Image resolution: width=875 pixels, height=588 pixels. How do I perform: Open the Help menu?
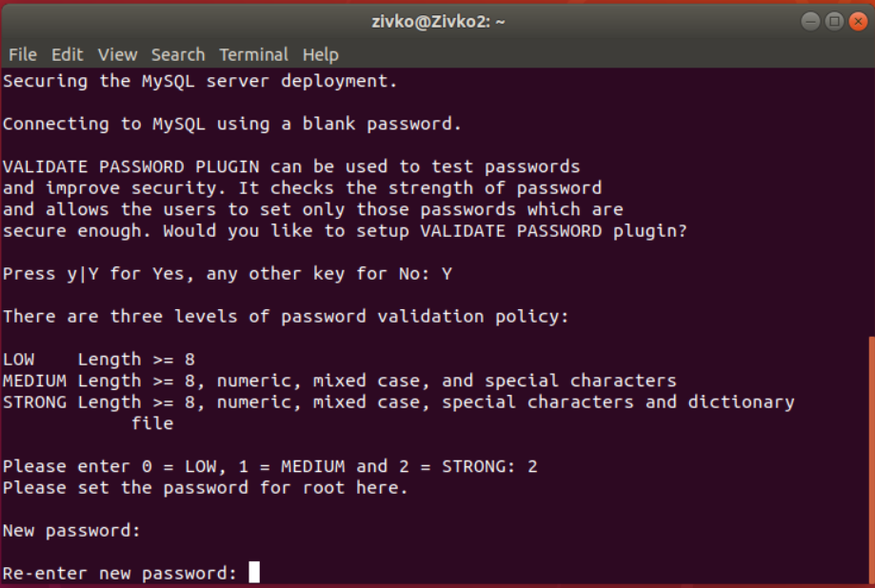[x=320, y=54]
